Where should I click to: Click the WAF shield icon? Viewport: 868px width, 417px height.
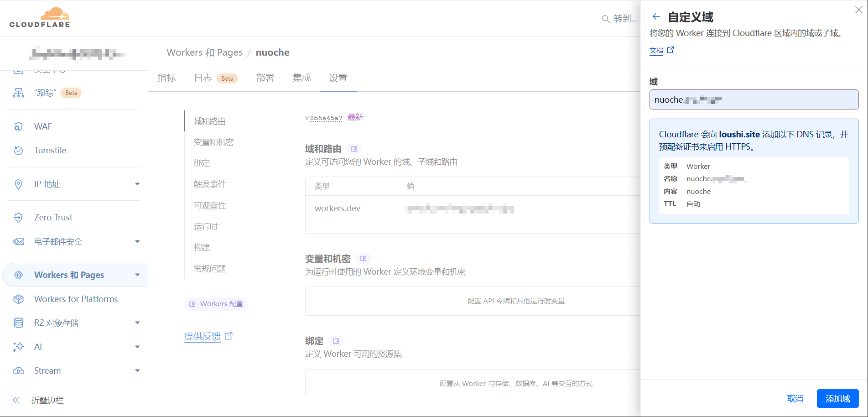click(18, 126)
